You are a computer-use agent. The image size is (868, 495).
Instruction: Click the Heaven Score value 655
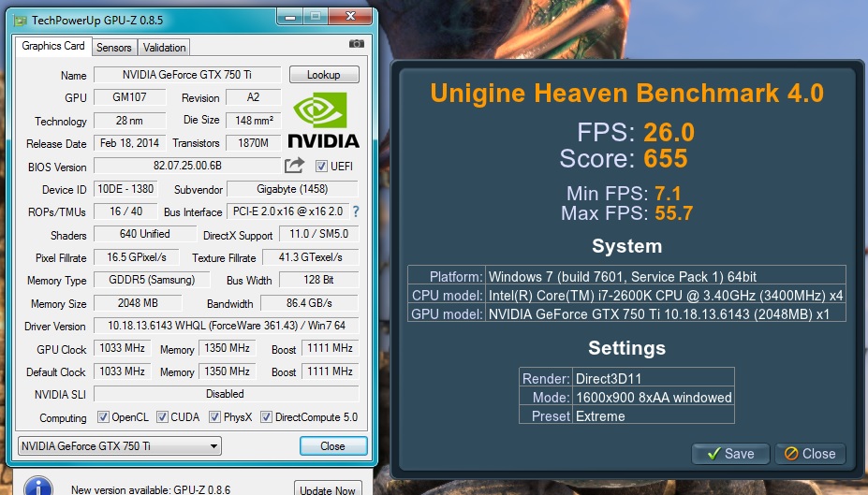coord(666,159)
